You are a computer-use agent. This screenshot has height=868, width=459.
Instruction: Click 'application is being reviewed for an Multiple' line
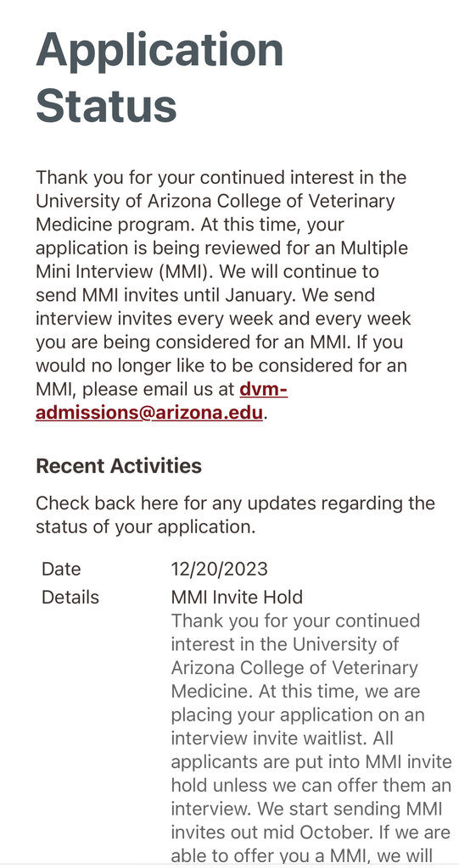tap(221, 248)
